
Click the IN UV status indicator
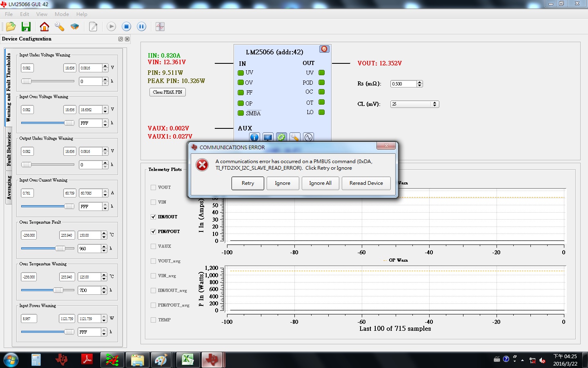click(241, 73)
